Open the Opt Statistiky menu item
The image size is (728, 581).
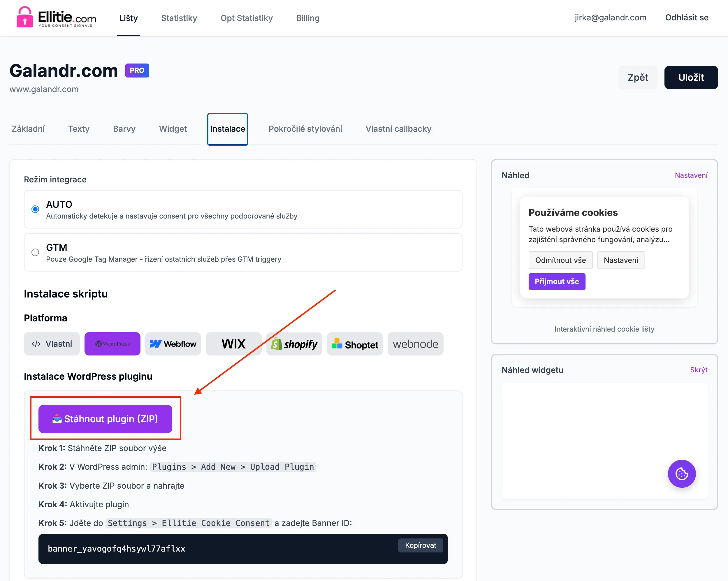pyautogui.click(x=247, y=18)
